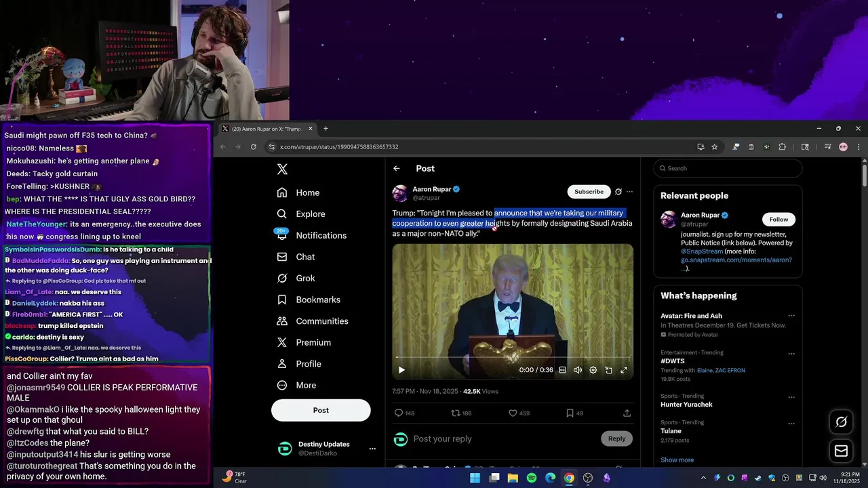Open account options next to Destiny Updates
Viewport: 868px width, 488px height.
click(372, 449)
